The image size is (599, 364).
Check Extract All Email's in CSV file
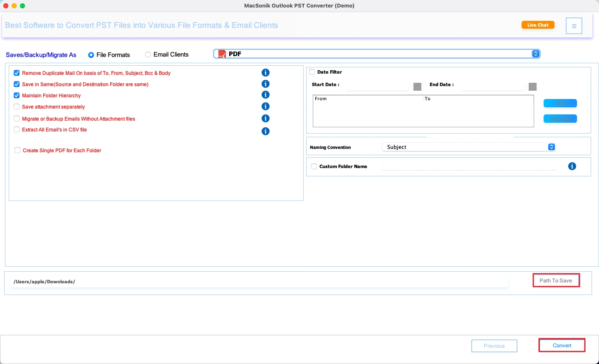17,129
